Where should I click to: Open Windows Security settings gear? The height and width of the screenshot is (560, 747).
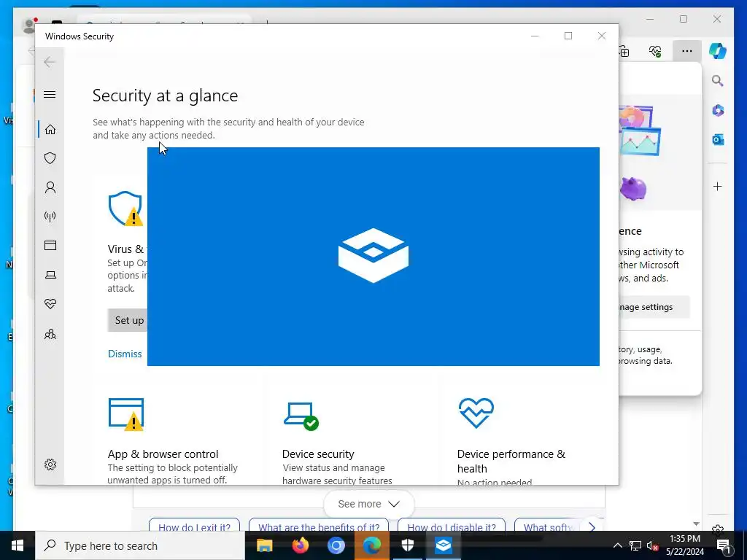tap(50, 464)
